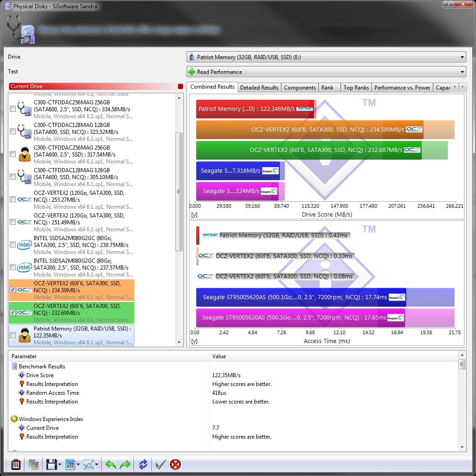This screenshot has height=476, width=476.
Task: Click Intel logo beside the 239.75MB/s entry
Action: click(x=24, y=245)
